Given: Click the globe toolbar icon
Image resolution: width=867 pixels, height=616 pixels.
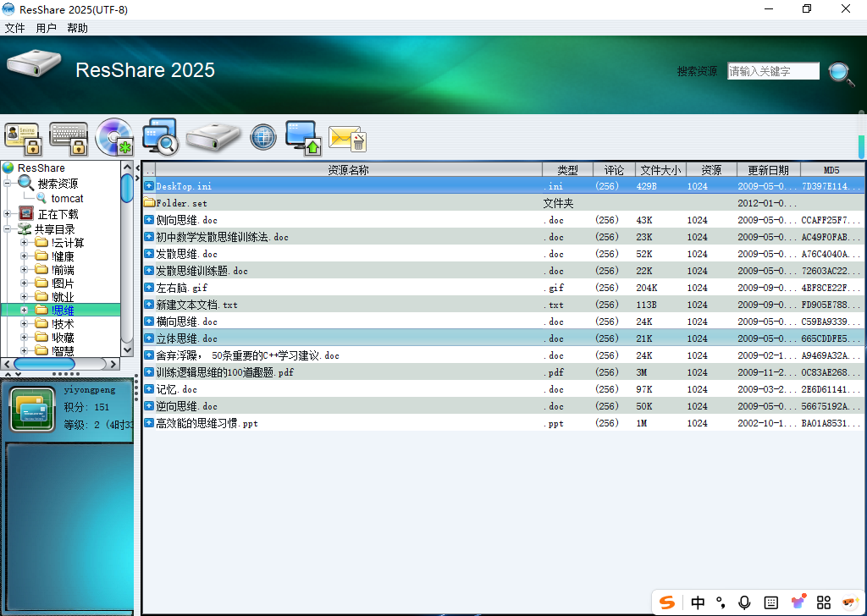Looking at the screenshot, I should [262, 136].
